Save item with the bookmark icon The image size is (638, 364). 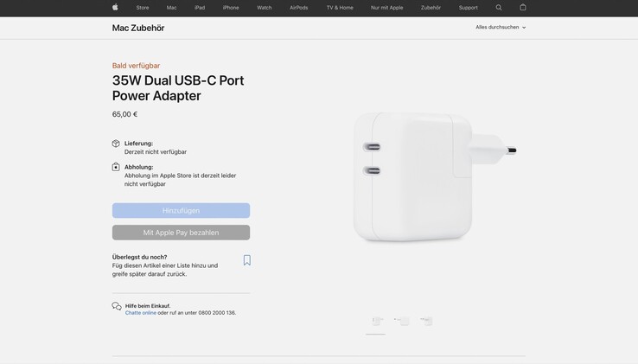coord(247,260)
